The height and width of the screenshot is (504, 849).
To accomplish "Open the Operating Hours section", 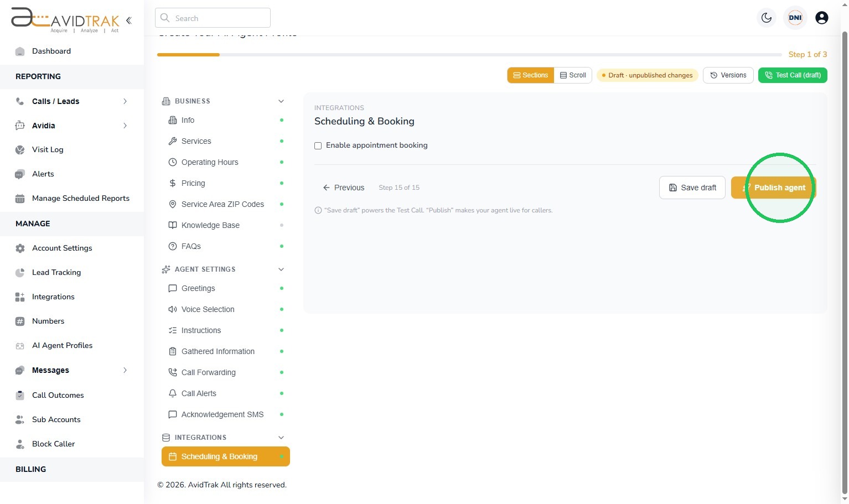I will click(x=226, y=162).
